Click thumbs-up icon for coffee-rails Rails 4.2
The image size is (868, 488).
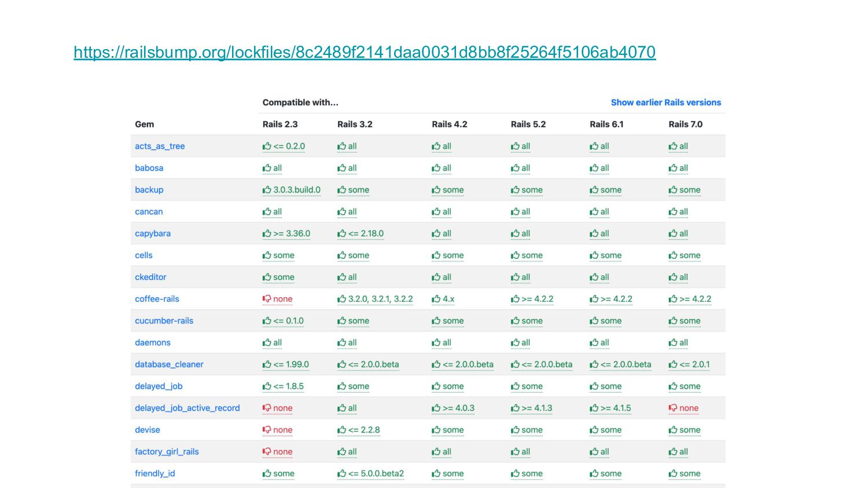(436, 299)
